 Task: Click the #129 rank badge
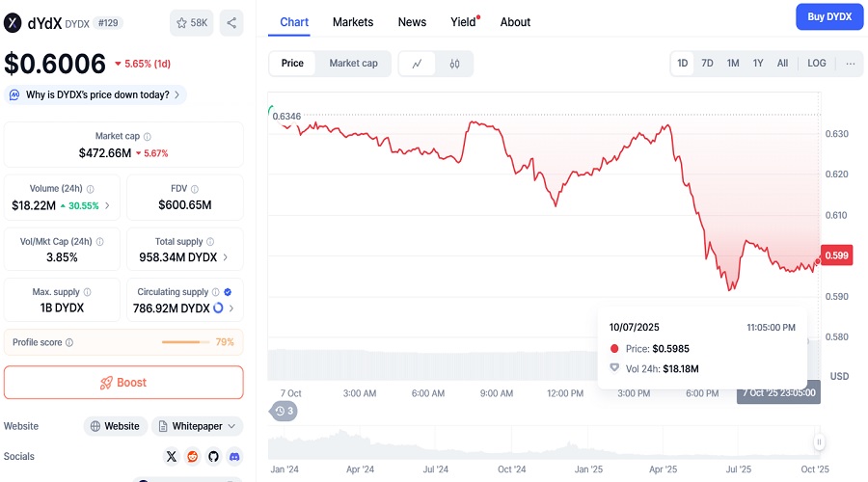(108, 23)
